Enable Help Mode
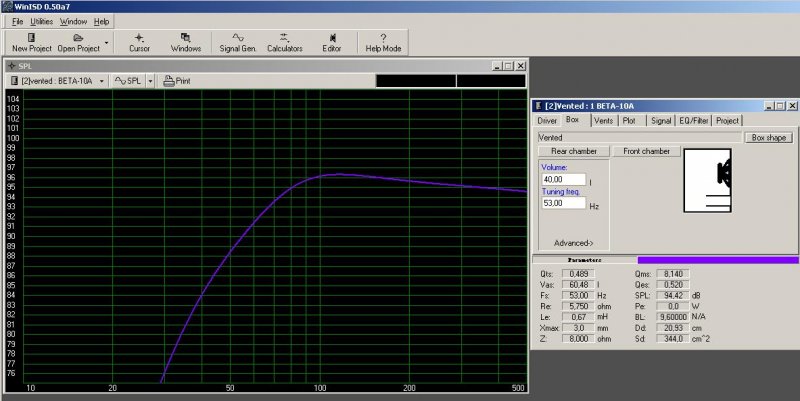Viewport: 800px width, 401px height. (383, 42)
